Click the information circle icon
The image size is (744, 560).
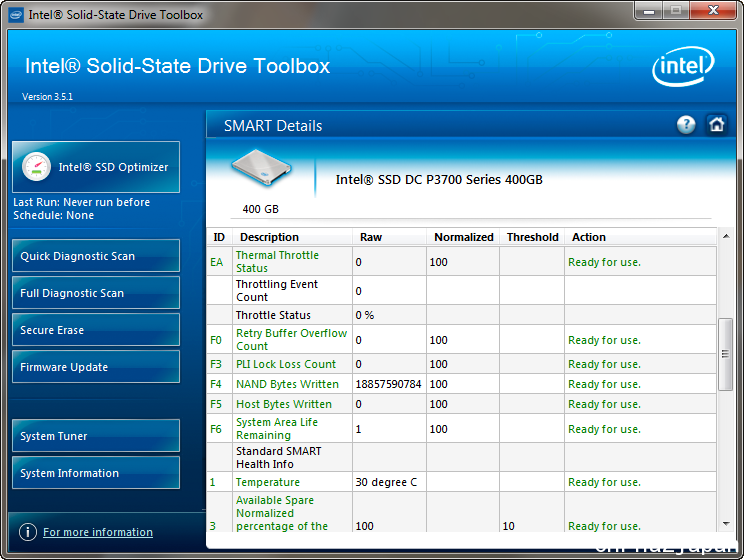pos(28,532)
